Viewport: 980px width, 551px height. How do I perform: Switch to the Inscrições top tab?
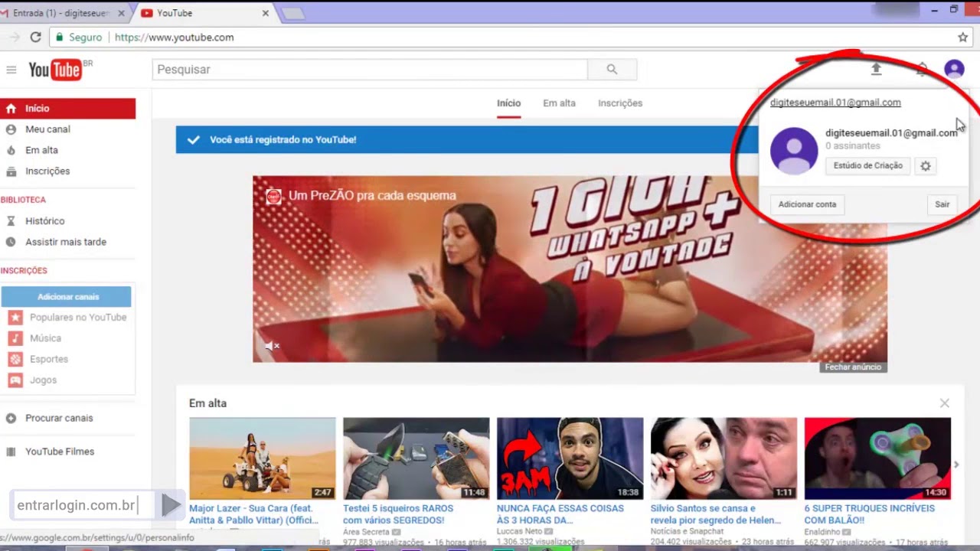click(620, 103)
